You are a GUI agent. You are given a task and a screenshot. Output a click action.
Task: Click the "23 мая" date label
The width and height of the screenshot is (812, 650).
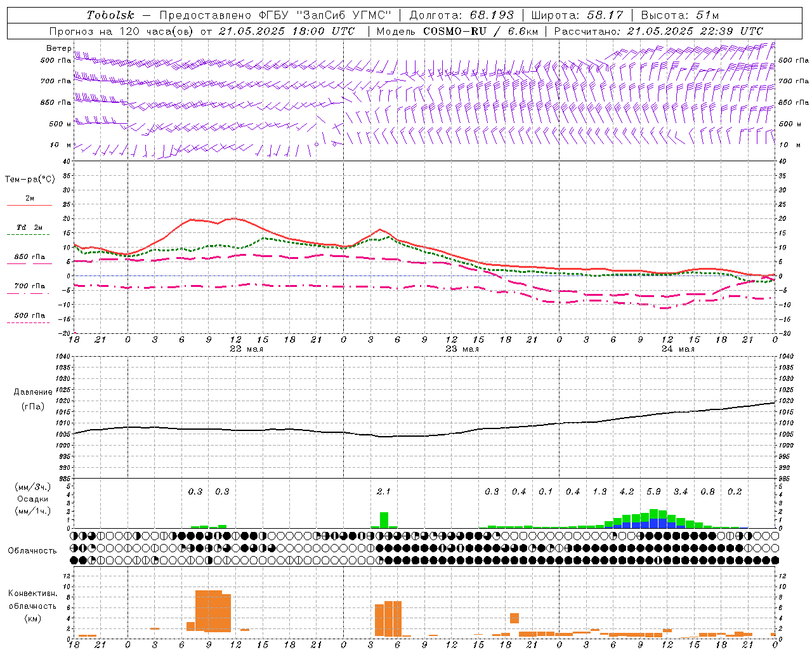coord(462,349)
